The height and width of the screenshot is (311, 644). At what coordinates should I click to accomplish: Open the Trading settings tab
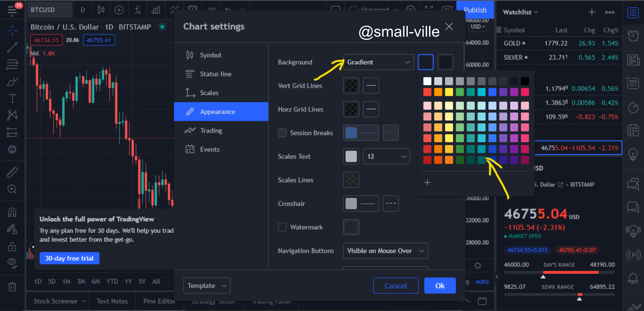coord(221,130)
